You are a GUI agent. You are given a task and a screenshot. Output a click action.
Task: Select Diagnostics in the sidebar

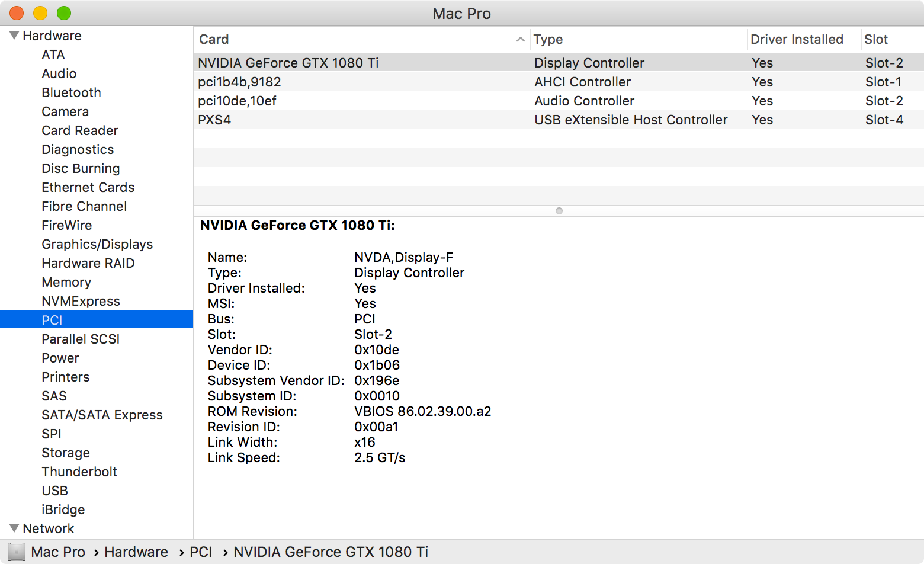coord(78,149)
